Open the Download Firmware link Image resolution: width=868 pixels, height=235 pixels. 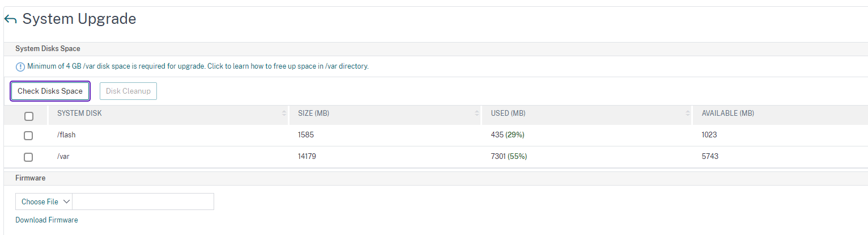(x=46, y=220)
